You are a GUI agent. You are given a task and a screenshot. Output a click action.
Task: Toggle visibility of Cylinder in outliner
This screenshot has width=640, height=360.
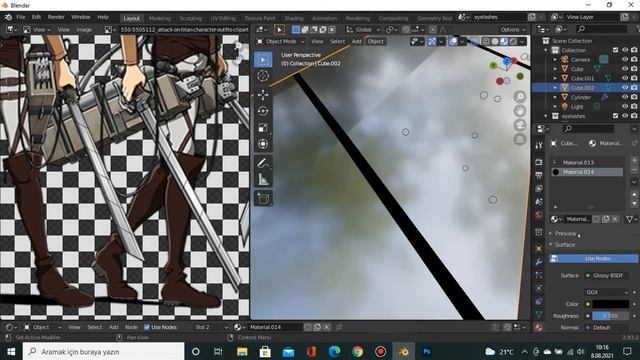[x=625, y=97]
